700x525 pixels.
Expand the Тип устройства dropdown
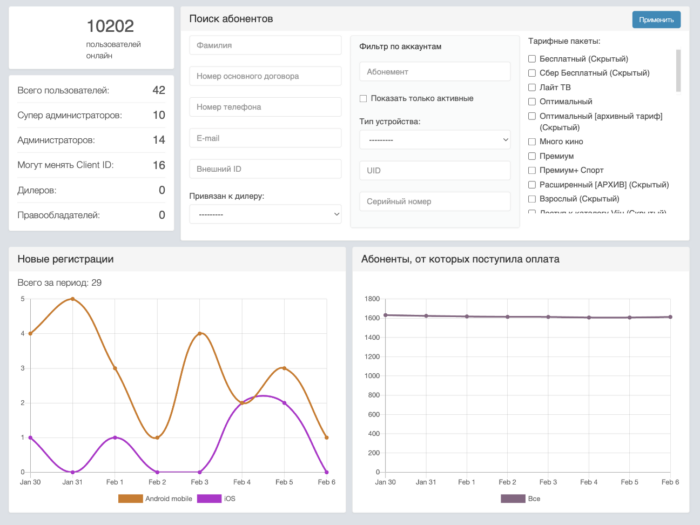[435, 140]
